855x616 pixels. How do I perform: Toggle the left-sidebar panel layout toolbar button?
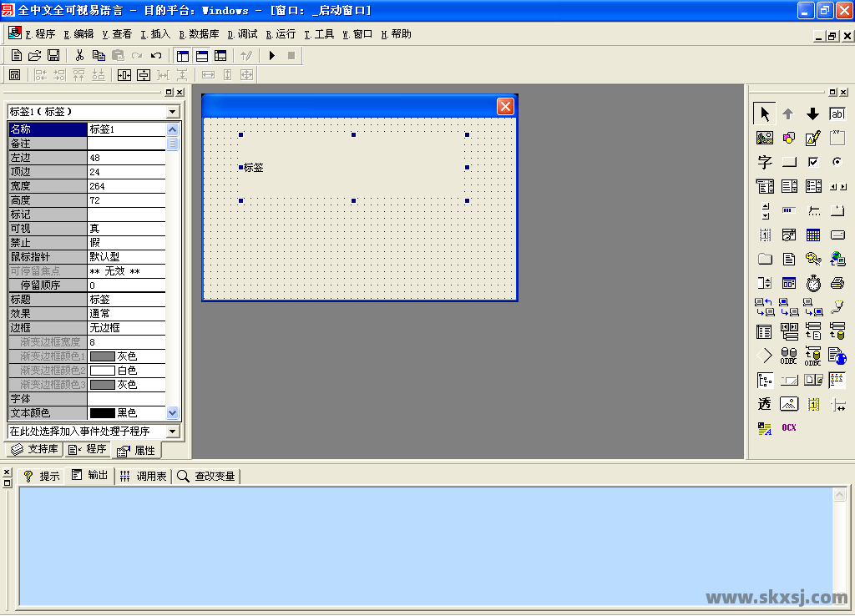click(x=183, y=56)
